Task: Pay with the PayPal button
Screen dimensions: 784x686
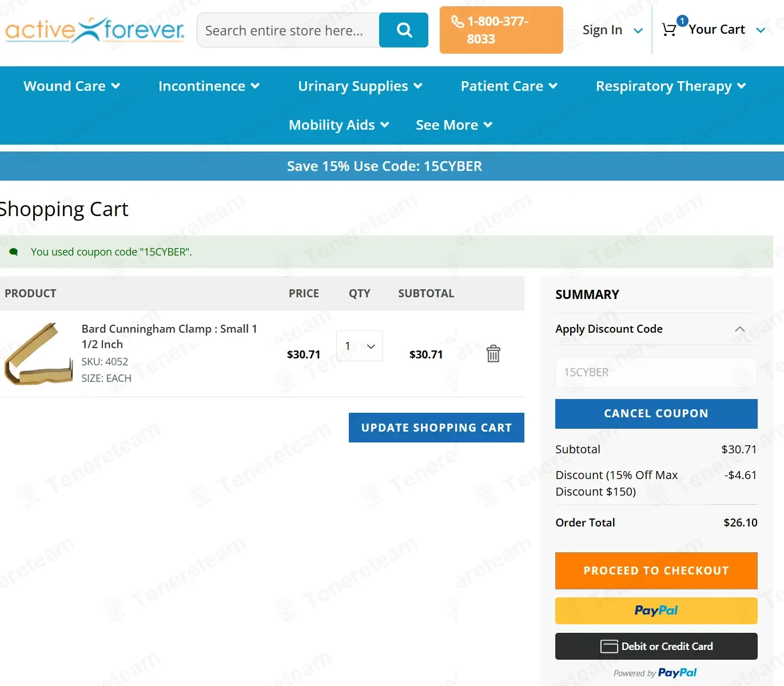Action: [656, 611]
